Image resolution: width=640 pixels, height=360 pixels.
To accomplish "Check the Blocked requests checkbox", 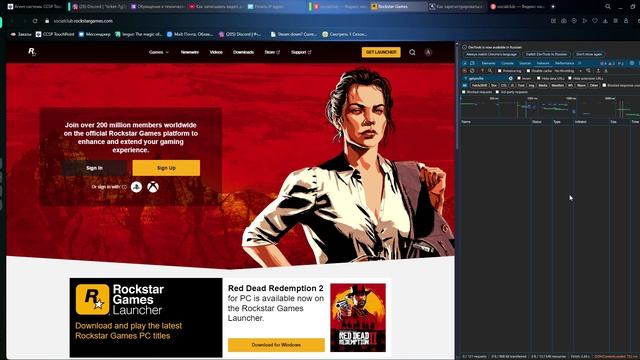I will [x=464, y=92].
